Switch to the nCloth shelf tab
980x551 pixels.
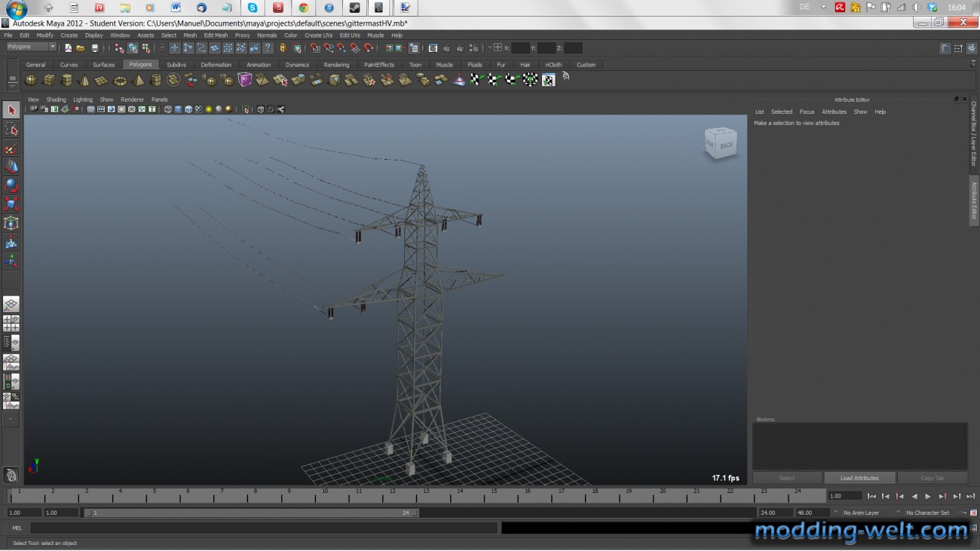[x=553, y=65]
